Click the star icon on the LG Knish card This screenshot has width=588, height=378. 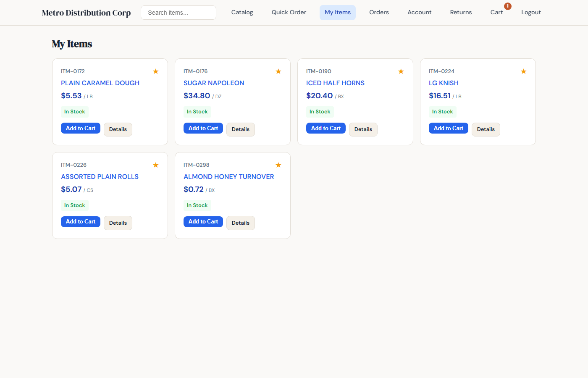pyautogui.click(x=523, y=71)
